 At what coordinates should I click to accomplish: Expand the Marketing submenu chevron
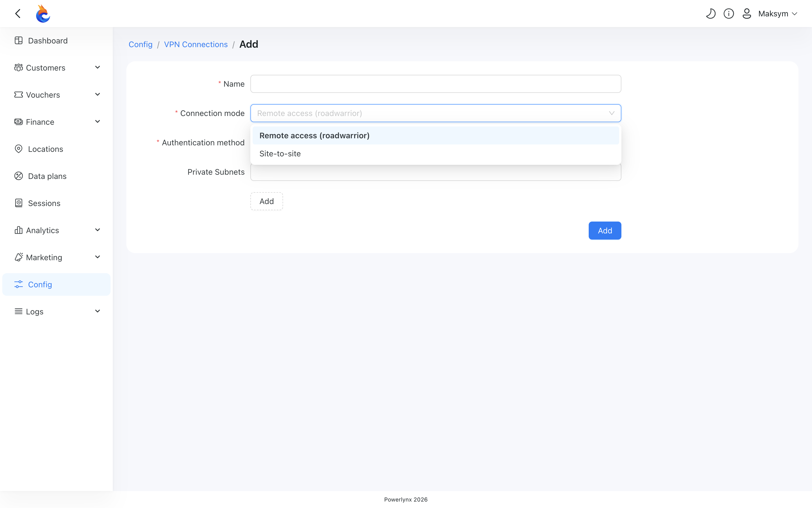tap(98, 257)
